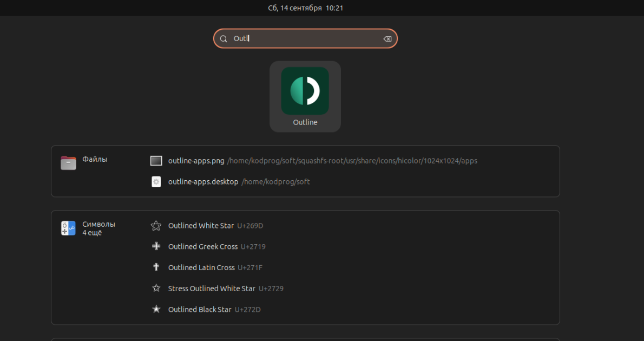Copy the Outlined Black Star symbol
The image size is (644, 341).
pos(156,310)
